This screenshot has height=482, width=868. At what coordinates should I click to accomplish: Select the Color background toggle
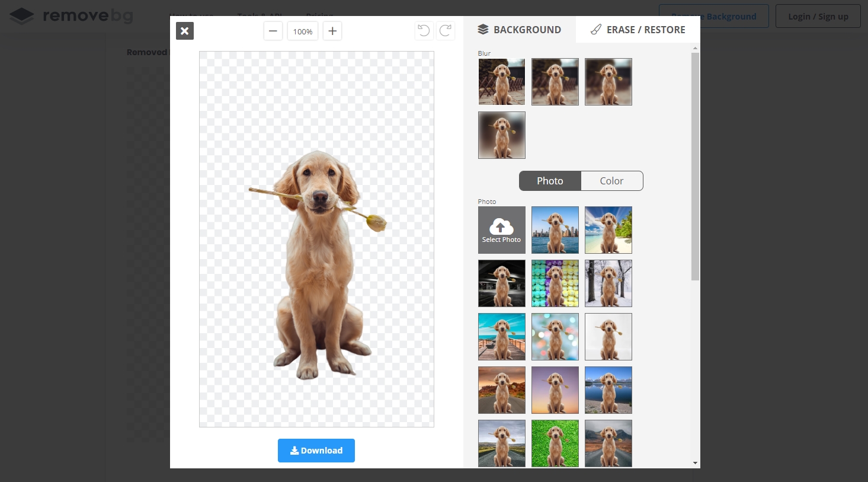click(x=612, y=181)
